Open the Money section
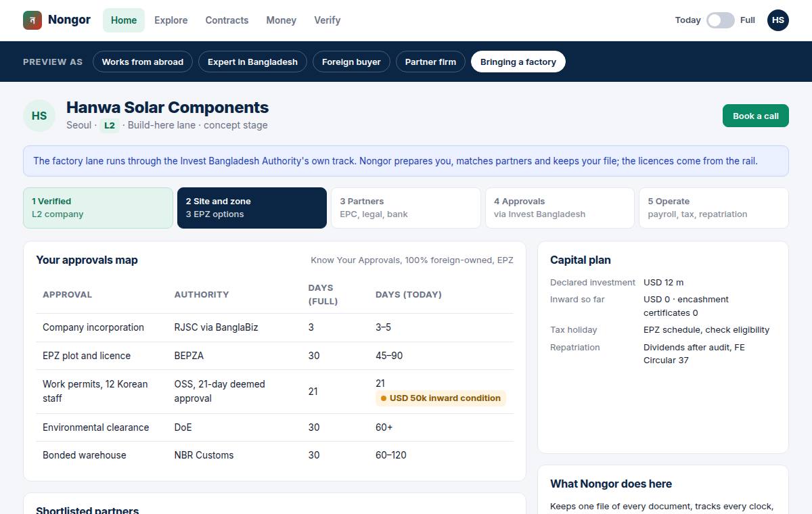 click(281, 20)
